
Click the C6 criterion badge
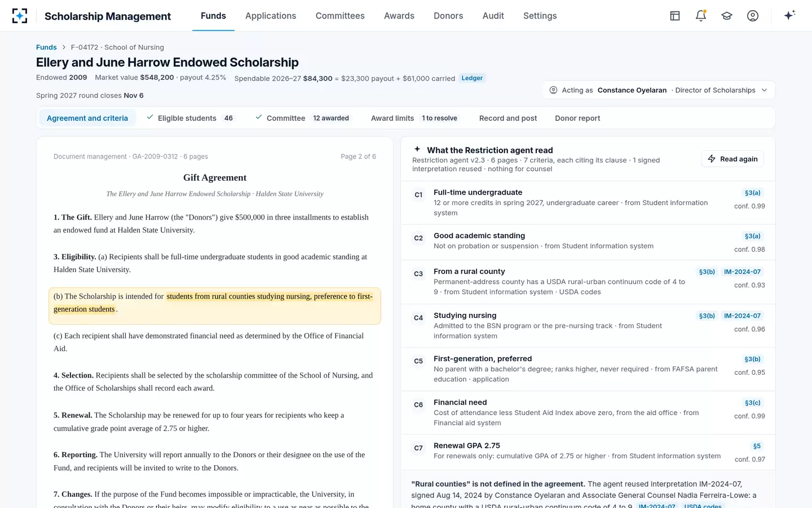[418, 405]
